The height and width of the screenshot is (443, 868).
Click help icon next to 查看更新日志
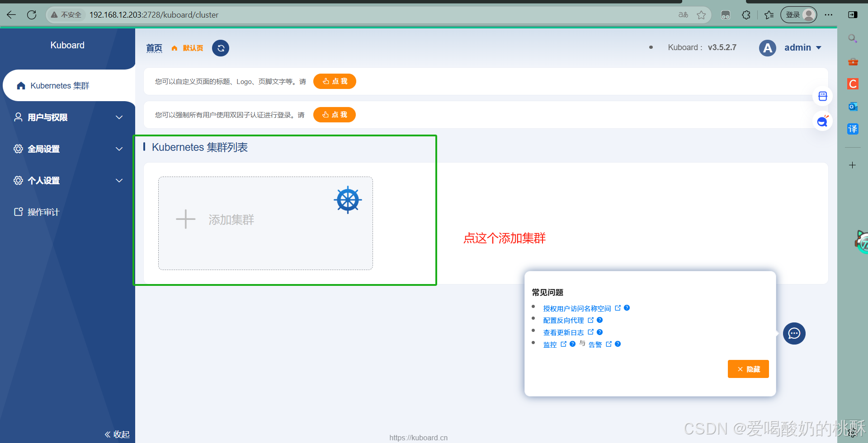[x=599, y=332]
